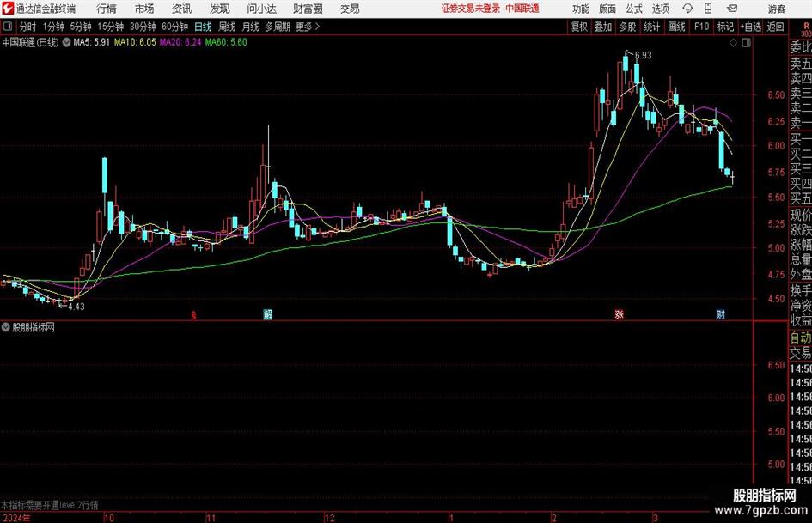Image resolution: width=812 pixels, height=523 pixels.
Task: Click the 返回 back button
Action: pos(775,27)
